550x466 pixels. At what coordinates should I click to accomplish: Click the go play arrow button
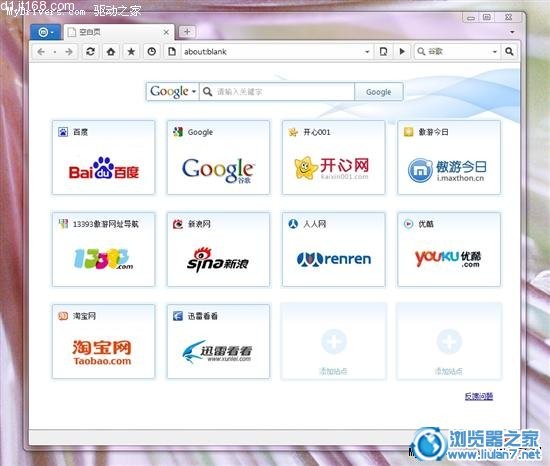coord(402,52)
